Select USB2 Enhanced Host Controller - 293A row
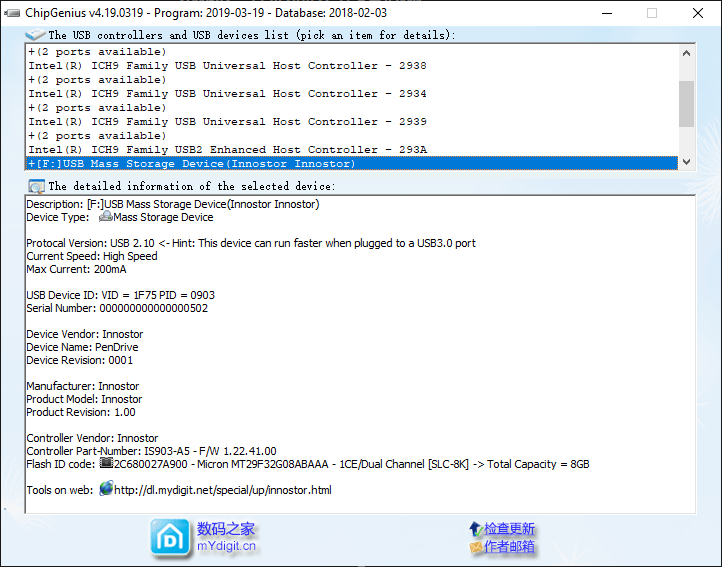This screenshot has width=722, height=567. 351,150
